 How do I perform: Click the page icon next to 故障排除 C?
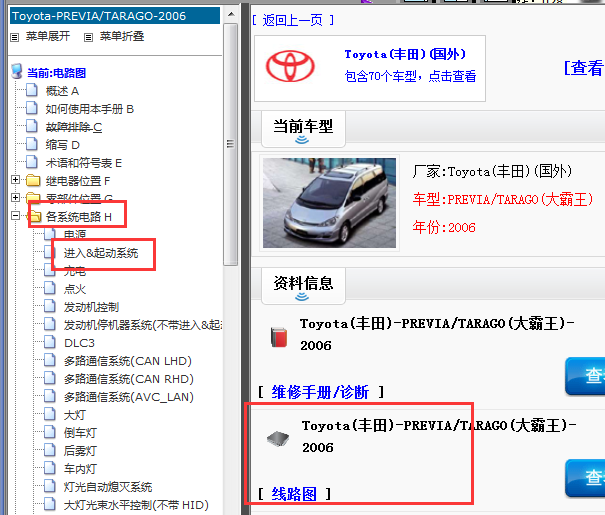click(32, 126)
